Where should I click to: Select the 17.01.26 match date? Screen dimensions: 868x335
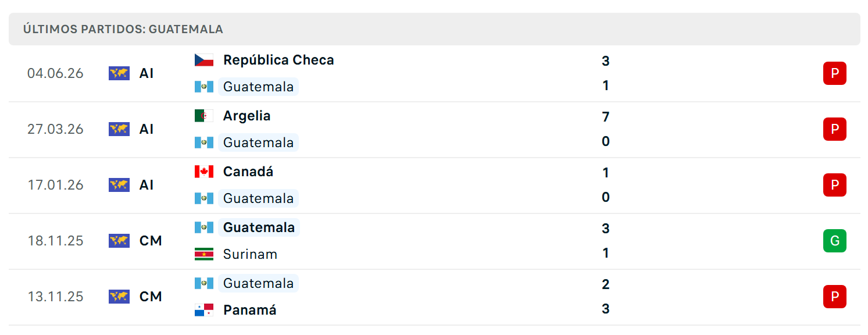(x=56, y=185)
